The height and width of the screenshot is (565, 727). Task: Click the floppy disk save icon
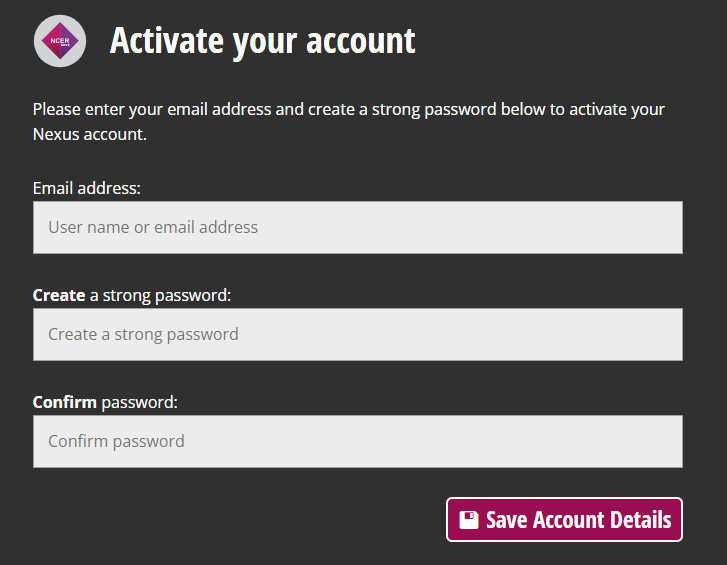pos(469,520)
